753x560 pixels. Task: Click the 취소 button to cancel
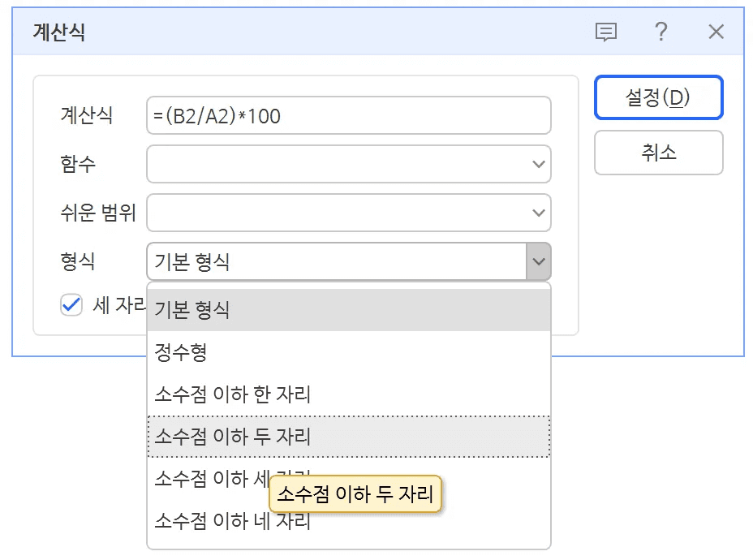658,153
